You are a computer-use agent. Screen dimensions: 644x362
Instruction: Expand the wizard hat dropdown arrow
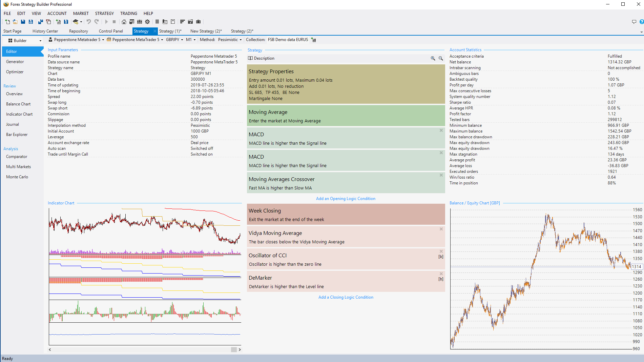[x=81, y=22]
